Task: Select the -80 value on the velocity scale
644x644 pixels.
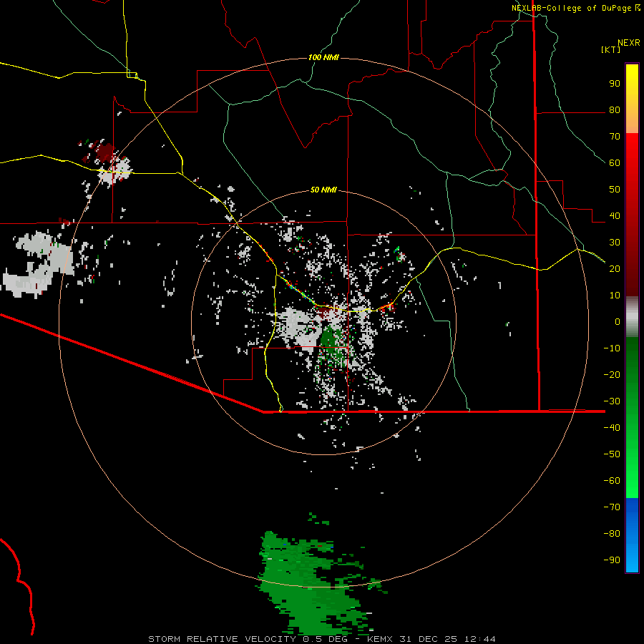Action: [x=612, y=534]
